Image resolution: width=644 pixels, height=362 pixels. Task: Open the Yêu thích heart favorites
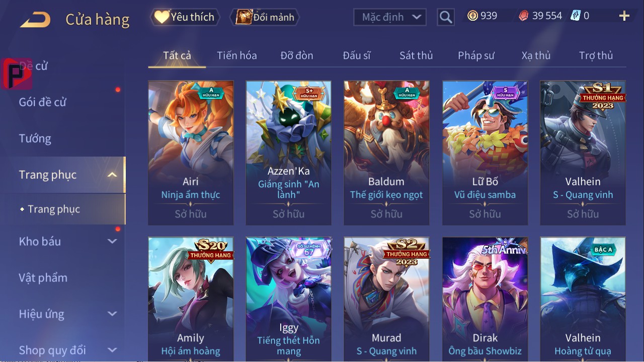pos(185,17)
